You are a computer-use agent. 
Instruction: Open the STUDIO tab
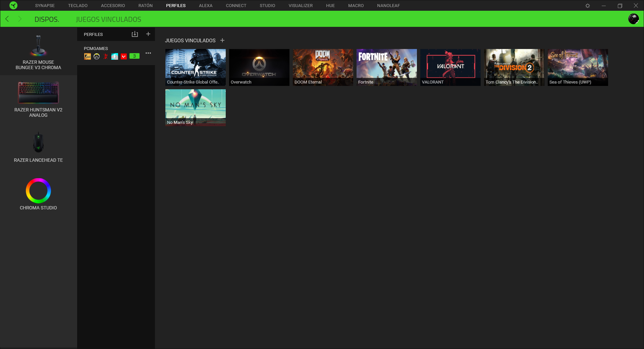coord(267,6)
